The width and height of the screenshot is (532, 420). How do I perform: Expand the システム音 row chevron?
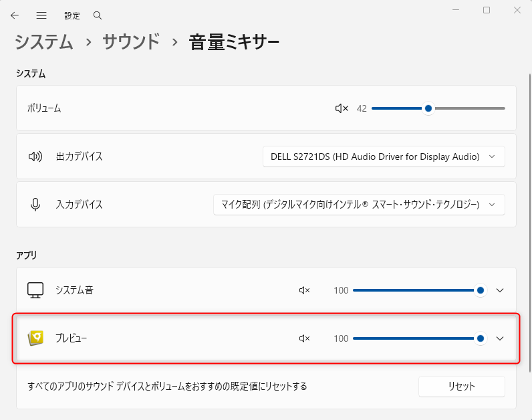pos(499,290)
